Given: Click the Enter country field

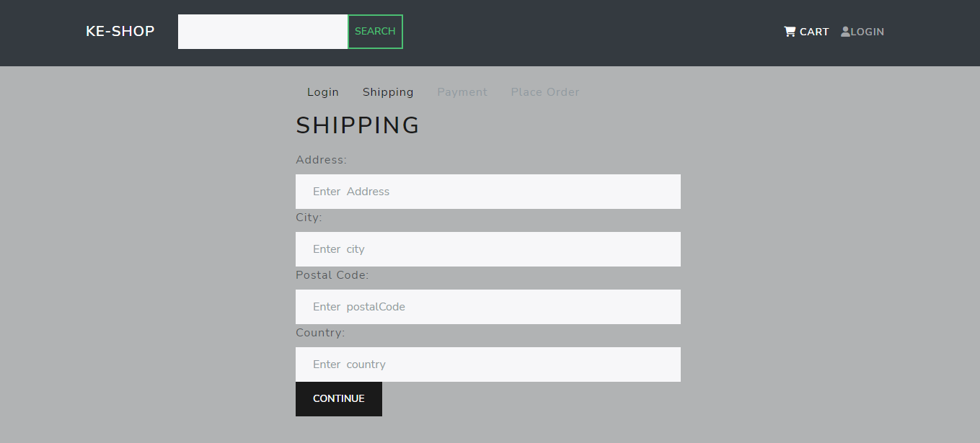Looking at the screenshot, I should 487,364.
